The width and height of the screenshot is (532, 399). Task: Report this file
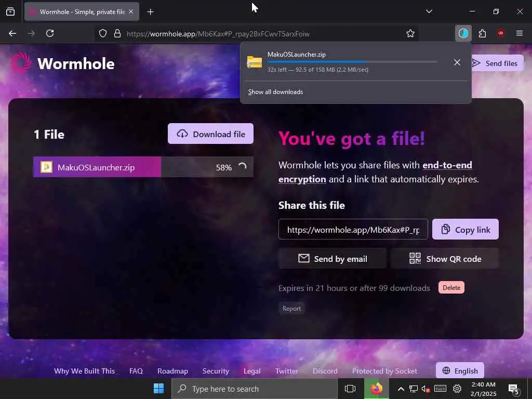pyautogui.click(x=291, y=309)
